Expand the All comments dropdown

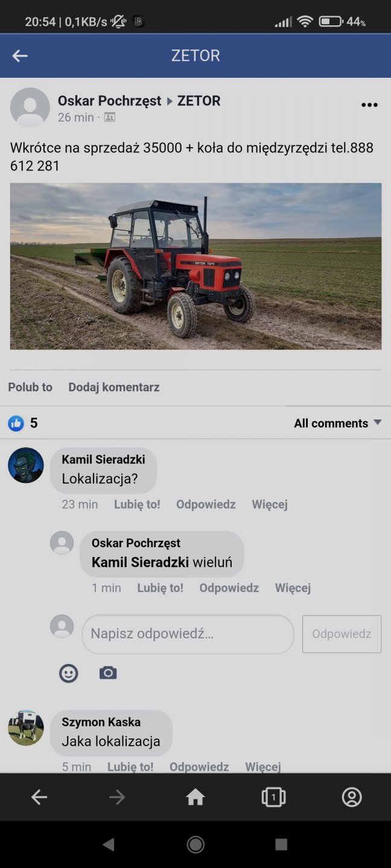coord(338,423)
